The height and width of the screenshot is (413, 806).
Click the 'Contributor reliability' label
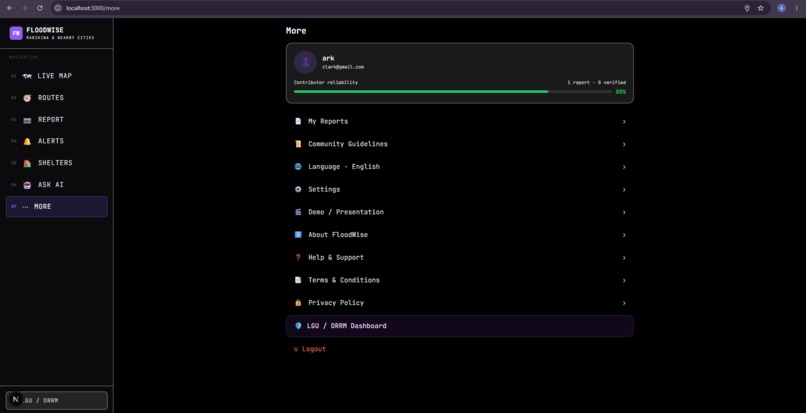click(326, 82)
